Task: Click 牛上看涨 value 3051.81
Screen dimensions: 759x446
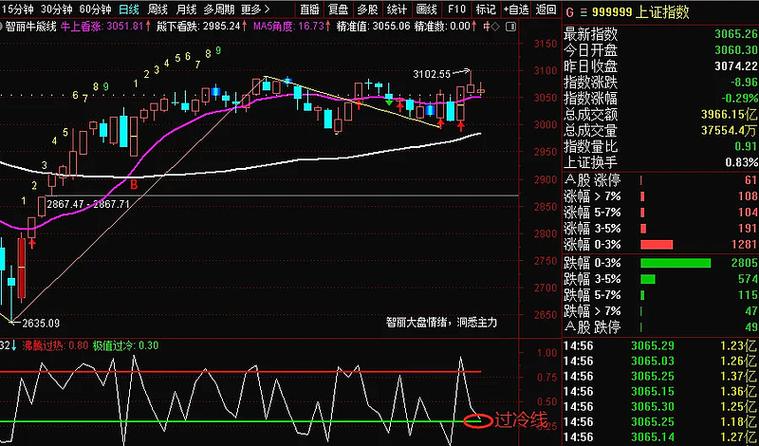Action: click(x=123, y=26)
